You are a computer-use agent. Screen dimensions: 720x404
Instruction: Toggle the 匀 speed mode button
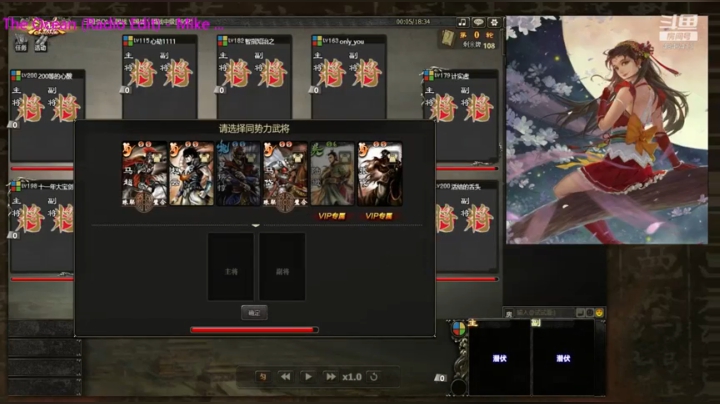point(263,377)
